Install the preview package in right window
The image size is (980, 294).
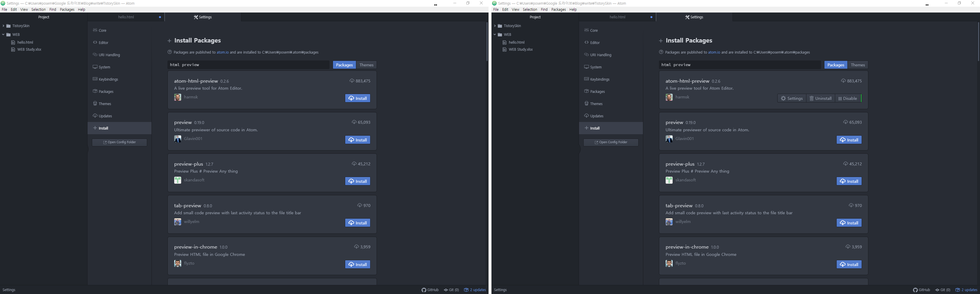(849, 140)
